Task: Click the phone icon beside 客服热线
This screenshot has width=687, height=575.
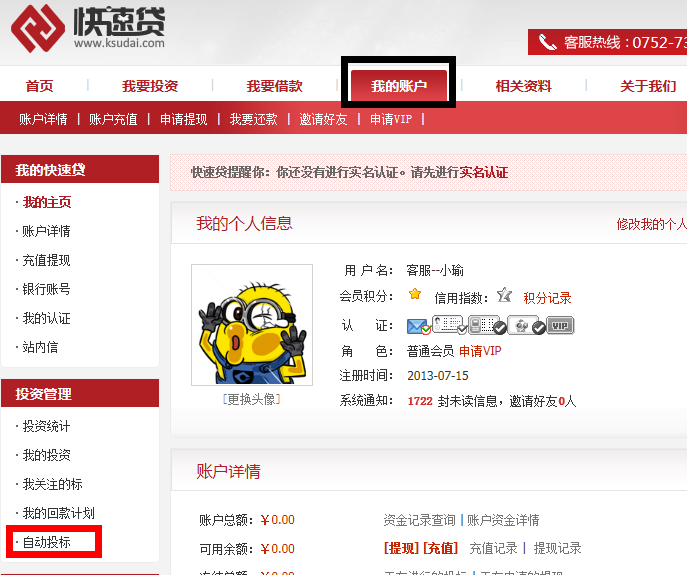Action: point(547,42)
